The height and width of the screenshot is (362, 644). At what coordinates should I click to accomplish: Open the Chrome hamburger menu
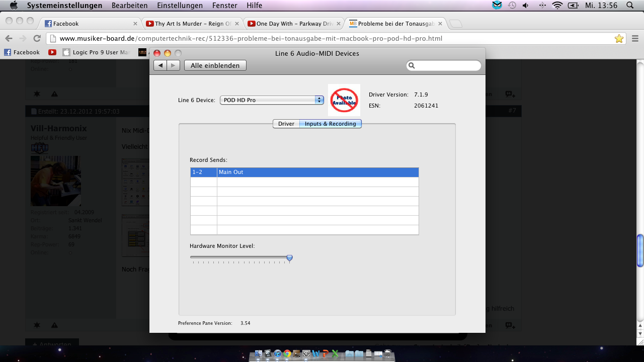pyautogui.click(x=634, y=38)
